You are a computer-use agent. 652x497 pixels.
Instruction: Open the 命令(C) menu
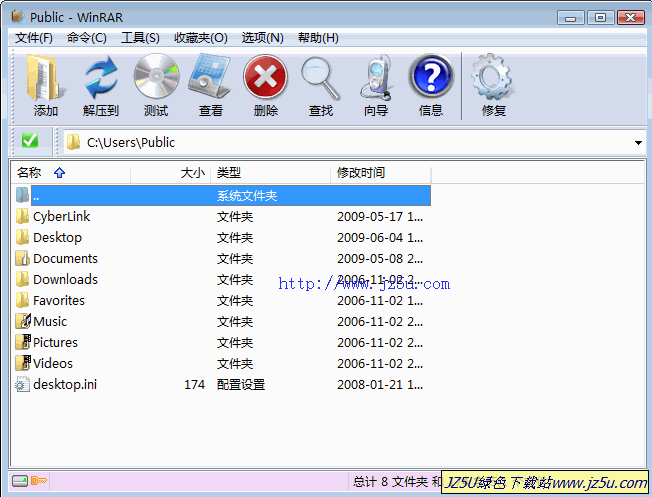point(86,38)
